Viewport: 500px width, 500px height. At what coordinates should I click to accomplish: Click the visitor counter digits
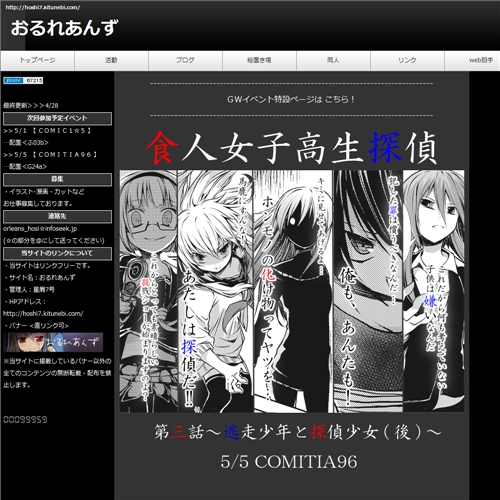[x=25, y=420]
